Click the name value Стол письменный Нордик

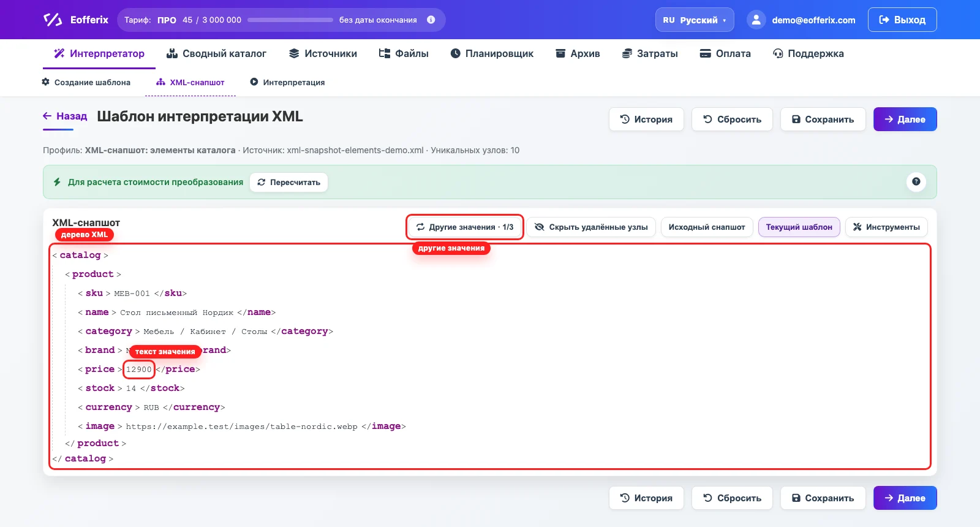point(176,313)
